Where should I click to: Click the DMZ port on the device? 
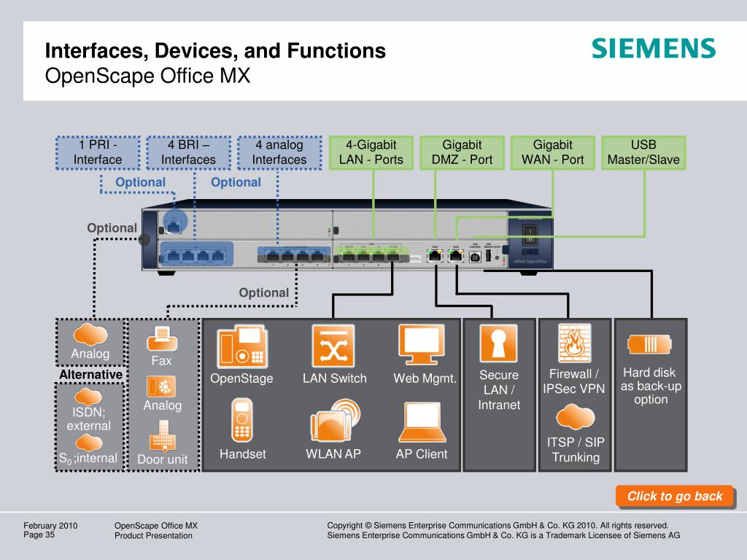tap(435, 256)
